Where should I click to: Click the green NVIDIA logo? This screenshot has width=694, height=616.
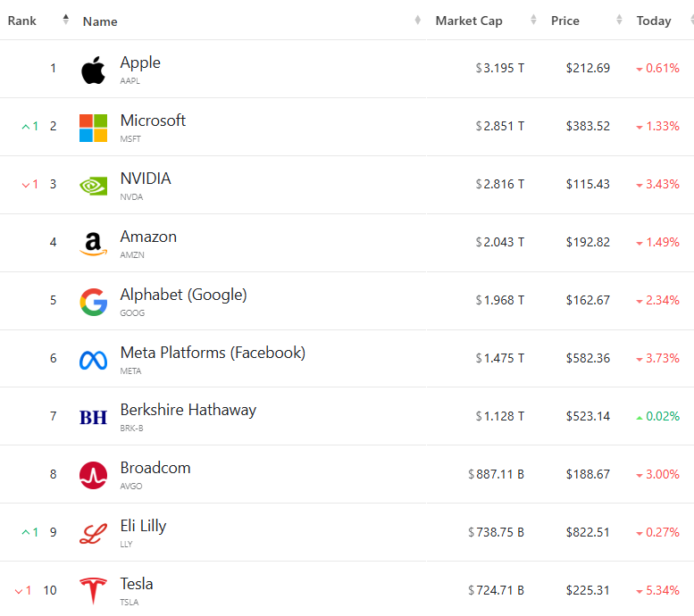(x=93, y=185)
